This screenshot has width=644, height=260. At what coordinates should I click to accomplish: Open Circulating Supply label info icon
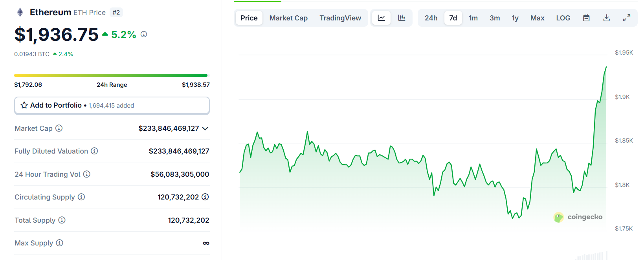81,197
